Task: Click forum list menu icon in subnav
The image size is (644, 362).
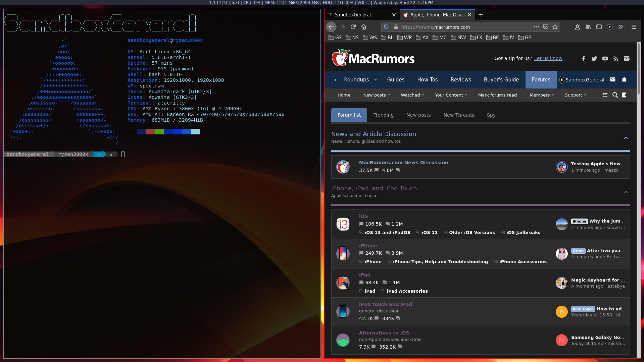Action: coord(605,95)
